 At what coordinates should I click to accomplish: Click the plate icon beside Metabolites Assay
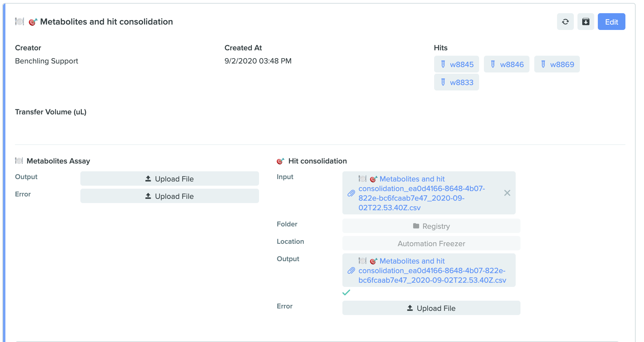tap(19, 161)
